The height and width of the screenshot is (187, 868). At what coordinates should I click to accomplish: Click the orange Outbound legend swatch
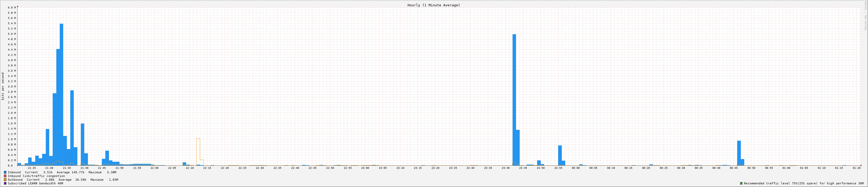coord(5,180)
